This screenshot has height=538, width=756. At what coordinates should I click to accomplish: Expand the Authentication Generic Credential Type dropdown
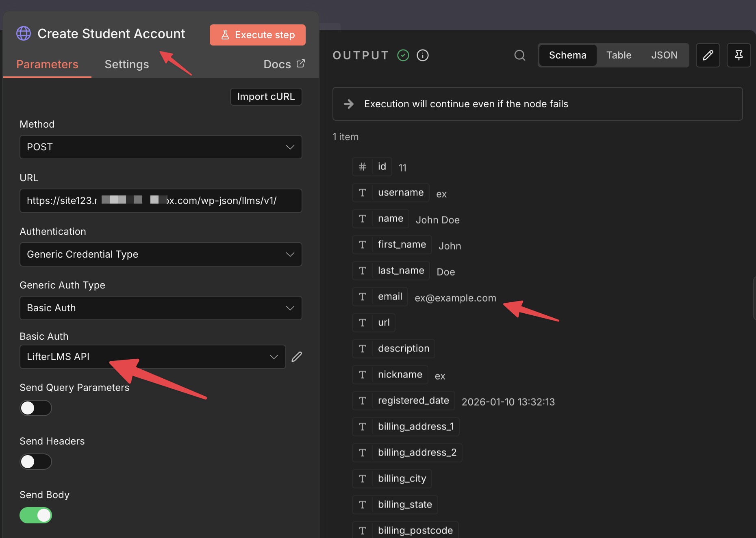point(161,254)
